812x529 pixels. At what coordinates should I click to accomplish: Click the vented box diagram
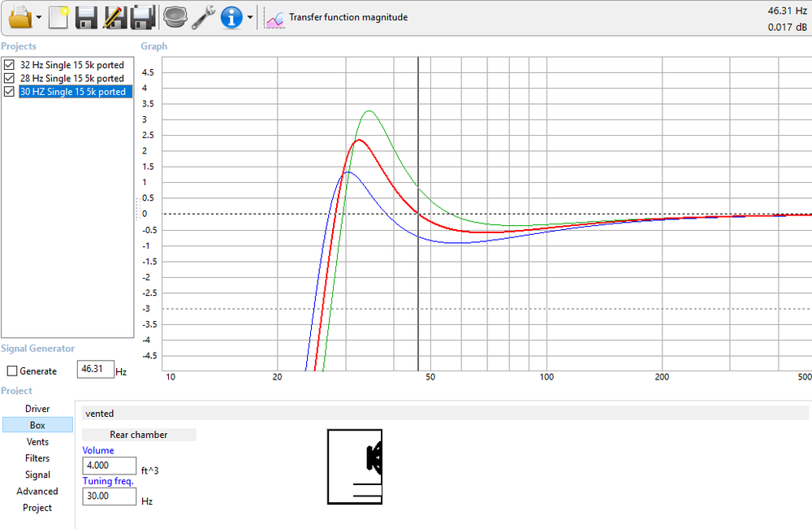point(355,466)
